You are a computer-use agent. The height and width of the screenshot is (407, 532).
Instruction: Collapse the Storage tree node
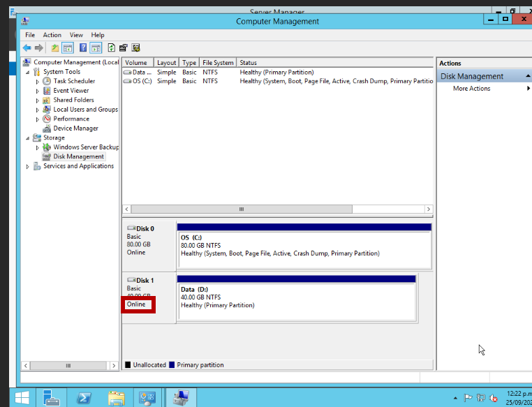27,138
